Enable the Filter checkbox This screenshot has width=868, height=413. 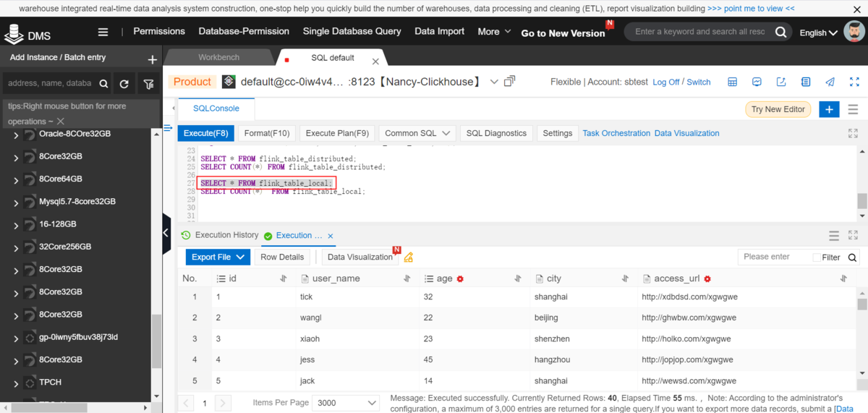tap(817, 257)
